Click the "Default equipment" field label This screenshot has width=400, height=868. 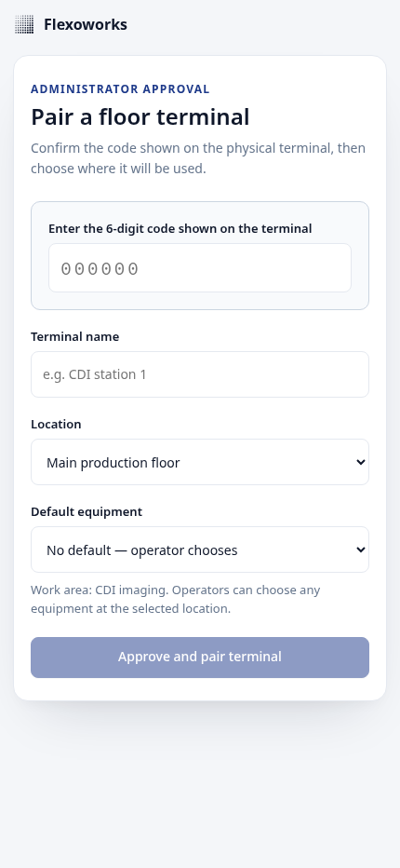coord(87,511)
